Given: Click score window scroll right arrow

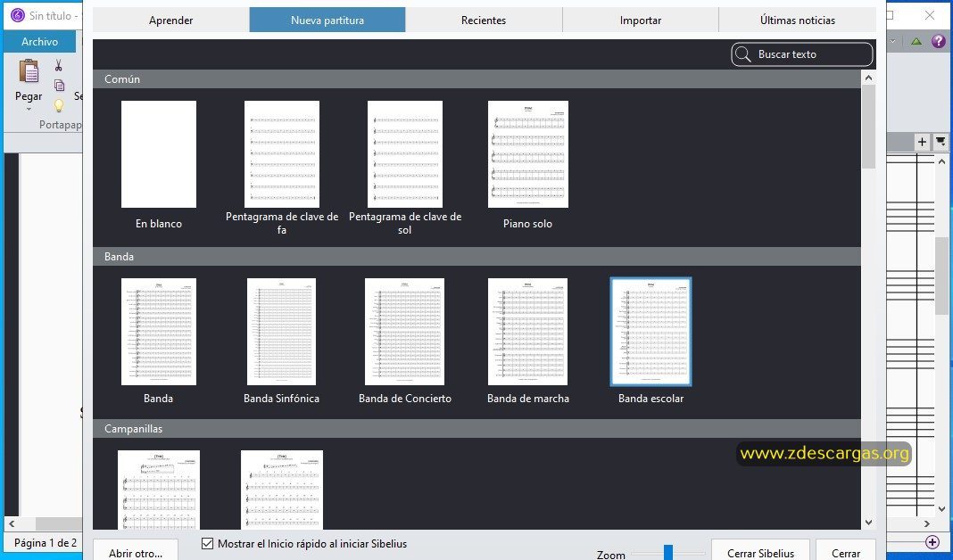Looking at the screenshot, I should (927, 523).
